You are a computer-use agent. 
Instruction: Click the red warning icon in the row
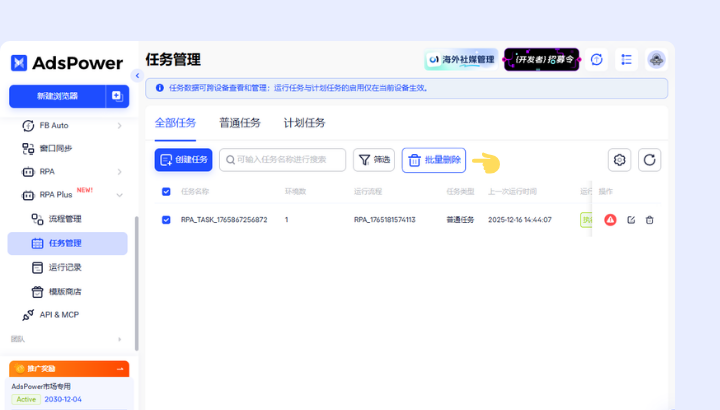(x=610, y=220)
